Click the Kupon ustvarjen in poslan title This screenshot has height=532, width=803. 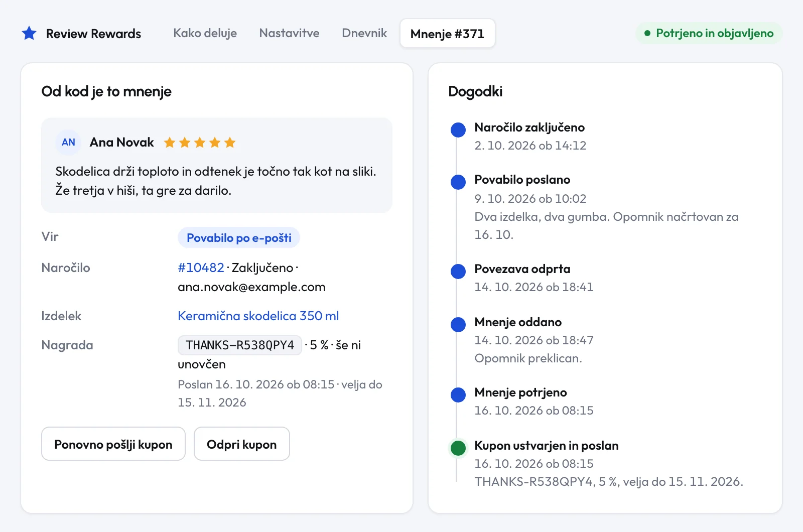coord(547,446)
